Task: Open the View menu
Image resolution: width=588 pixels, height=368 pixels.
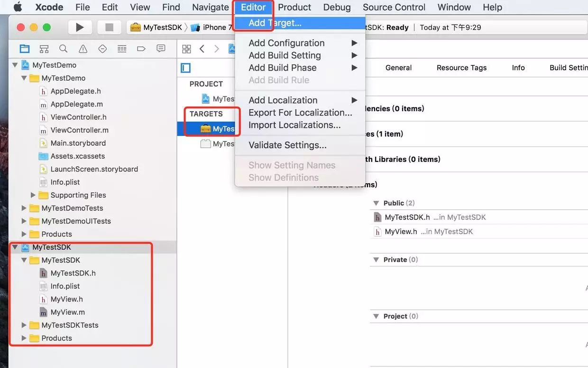Action: (140, 7)
